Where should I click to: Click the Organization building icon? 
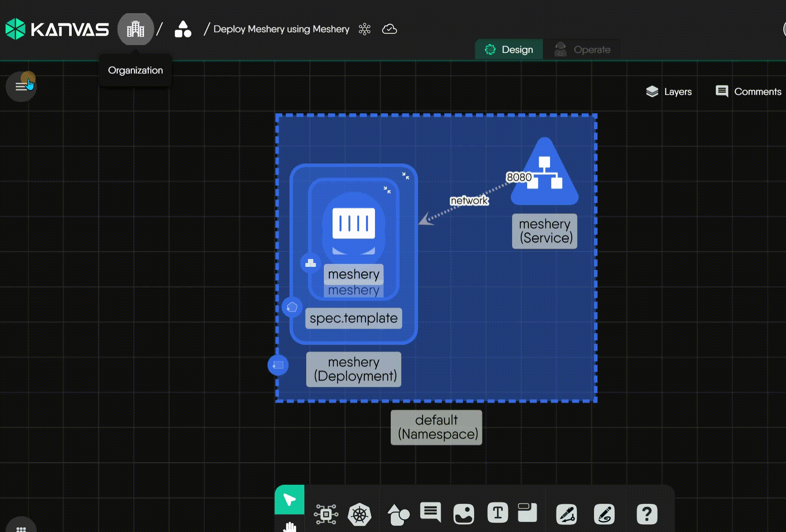[136, 29]
